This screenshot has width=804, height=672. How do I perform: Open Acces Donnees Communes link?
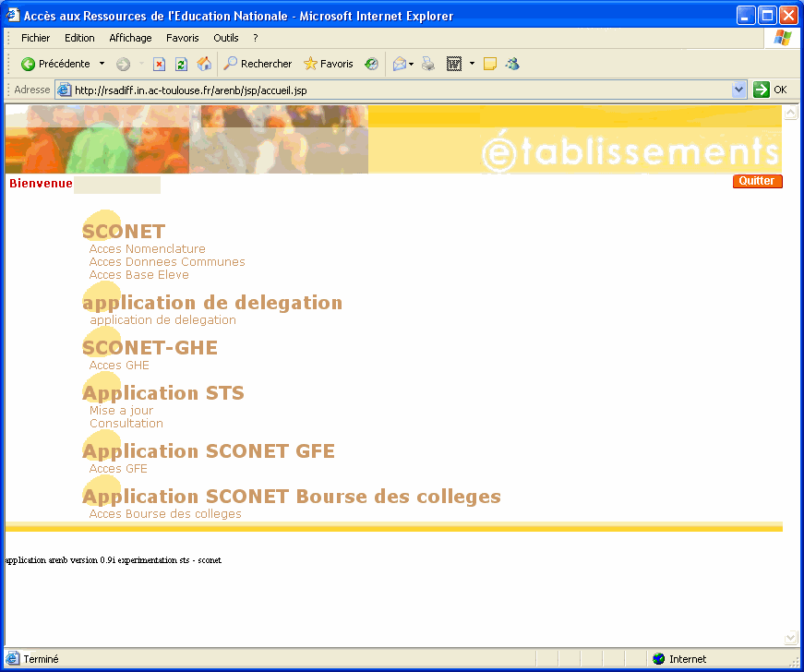tap(167, 262)
